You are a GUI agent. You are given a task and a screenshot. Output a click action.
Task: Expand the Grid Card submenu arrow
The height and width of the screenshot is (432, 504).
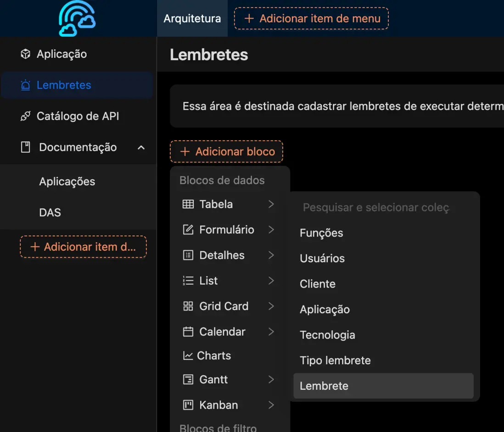[x=271, y=306]
